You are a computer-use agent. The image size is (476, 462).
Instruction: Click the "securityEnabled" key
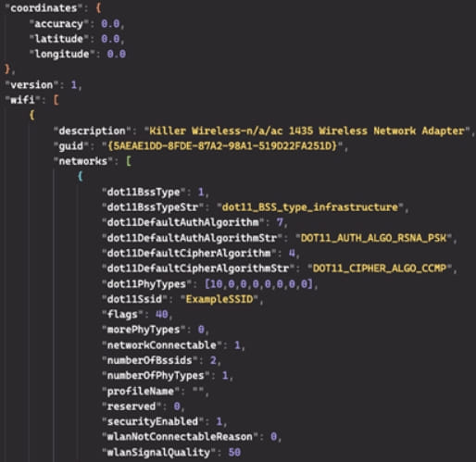click(153, 421)
